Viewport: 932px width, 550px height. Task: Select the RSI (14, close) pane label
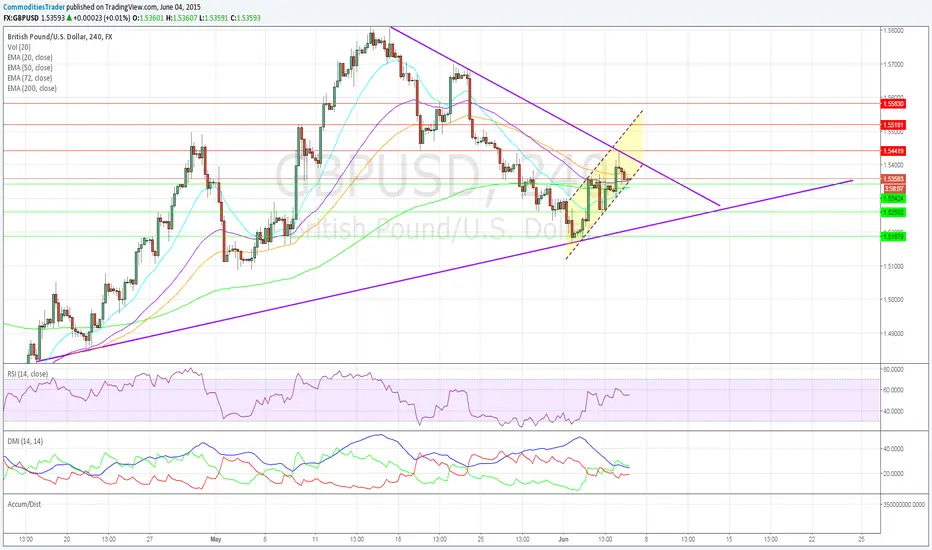(28, 374)
